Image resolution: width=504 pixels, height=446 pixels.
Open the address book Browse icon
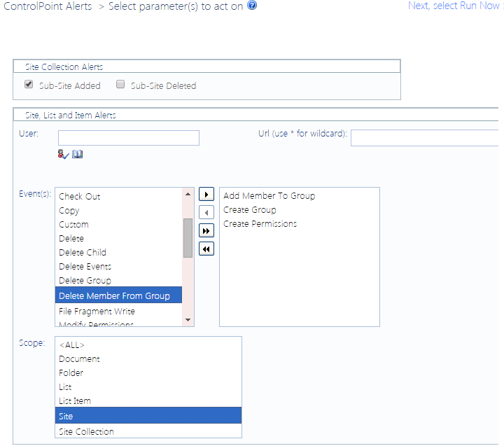(x=77, y=154)
